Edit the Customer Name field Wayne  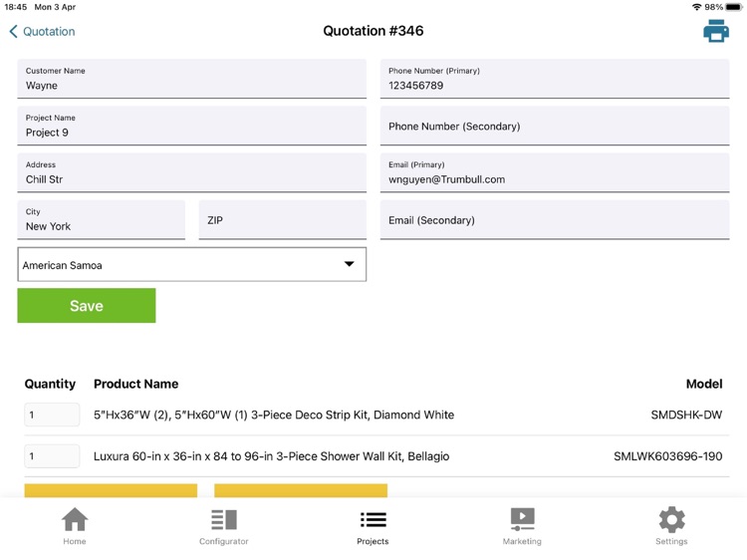(191, 79)
